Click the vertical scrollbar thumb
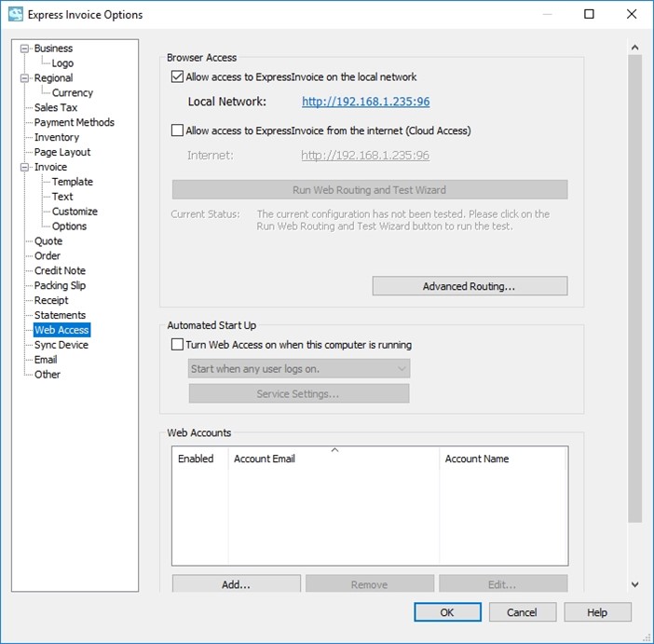Screen dimensions: 654x644 (x=634, y=288)
